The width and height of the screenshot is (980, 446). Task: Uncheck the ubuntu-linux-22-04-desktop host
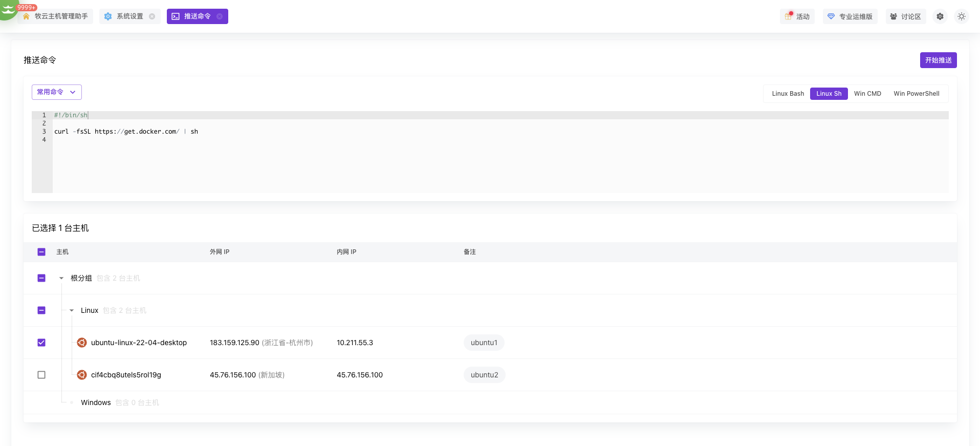pyautogui.click(x=41, y=343)
